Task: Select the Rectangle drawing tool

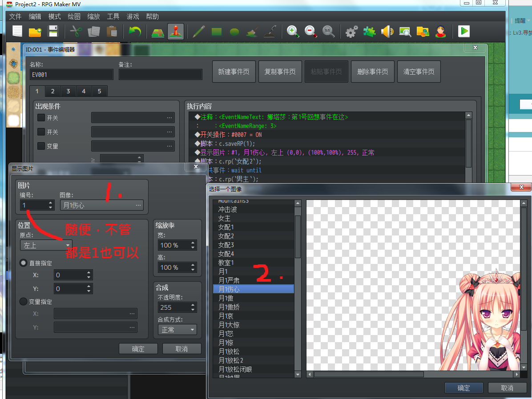Action: [x=217, y=32]
